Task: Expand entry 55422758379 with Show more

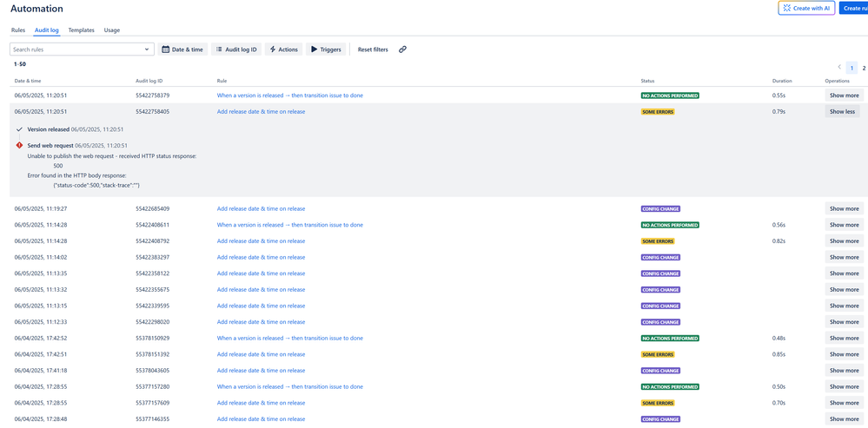Action: click(x=845, y=95)
